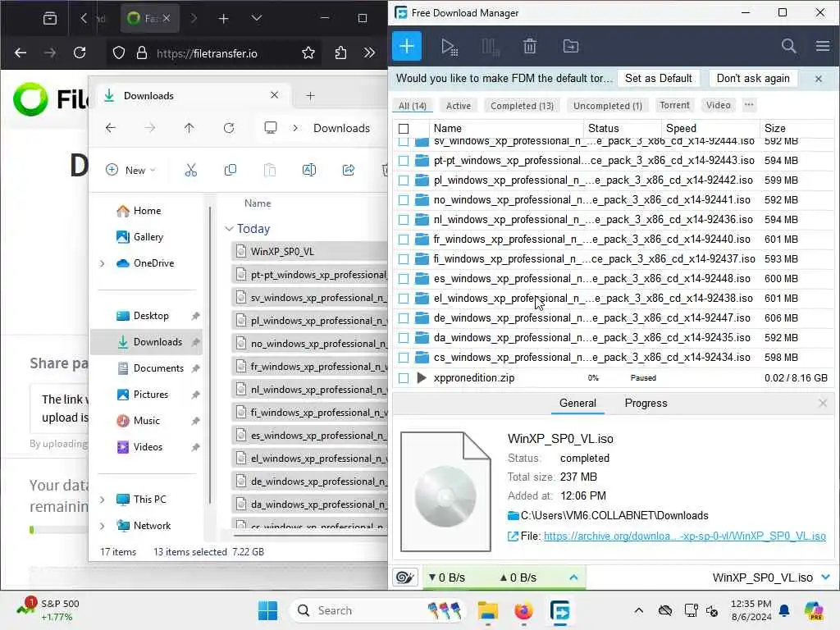Reload the Firefox page
Viewport: 840px width, 630px height.
pyautogui.click(x=80, y=52)
